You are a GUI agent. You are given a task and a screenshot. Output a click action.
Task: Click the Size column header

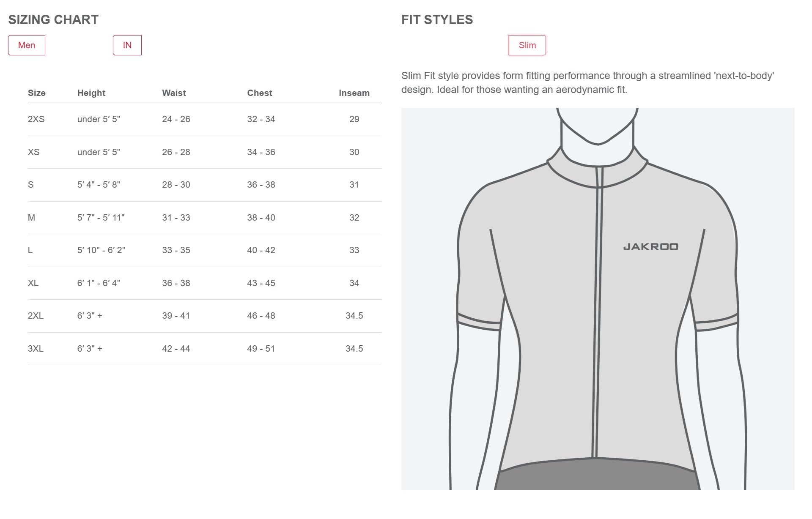tap(36, 93)
